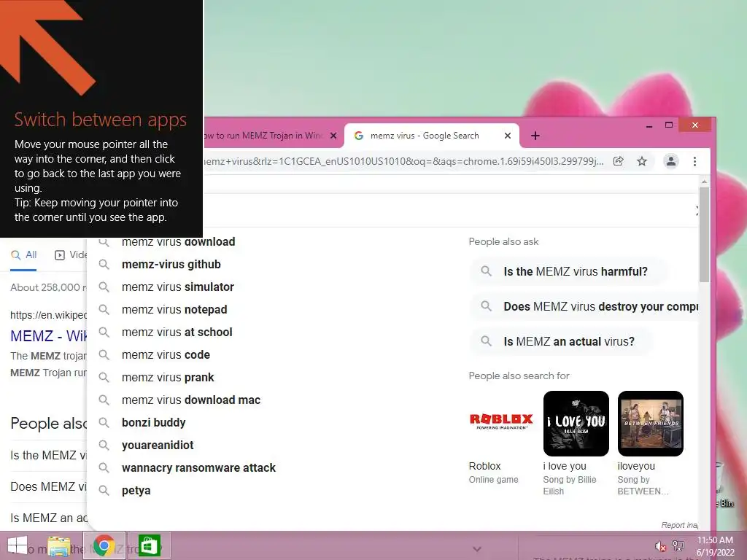The image size is (747, 560).
Task: Click 'Report ina...' link in suggestions
Action: click(679, 525)
